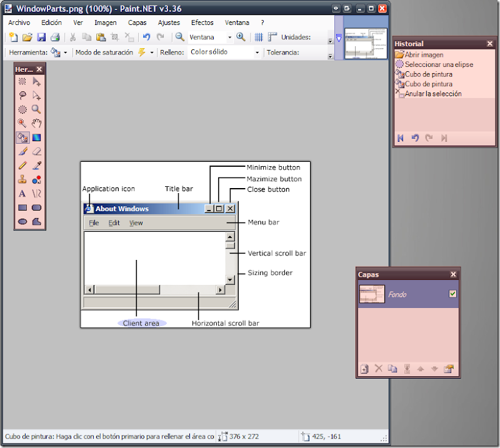Image resolution: width=500 pixels, height=448 pixels.
Task: Click the Undo arrow in main toolbar
Action: pyautogui.click(x=146, y=37)
